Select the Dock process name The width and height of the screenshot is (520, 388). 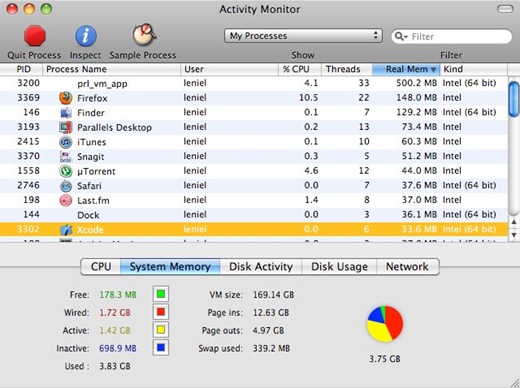[88, 215]
